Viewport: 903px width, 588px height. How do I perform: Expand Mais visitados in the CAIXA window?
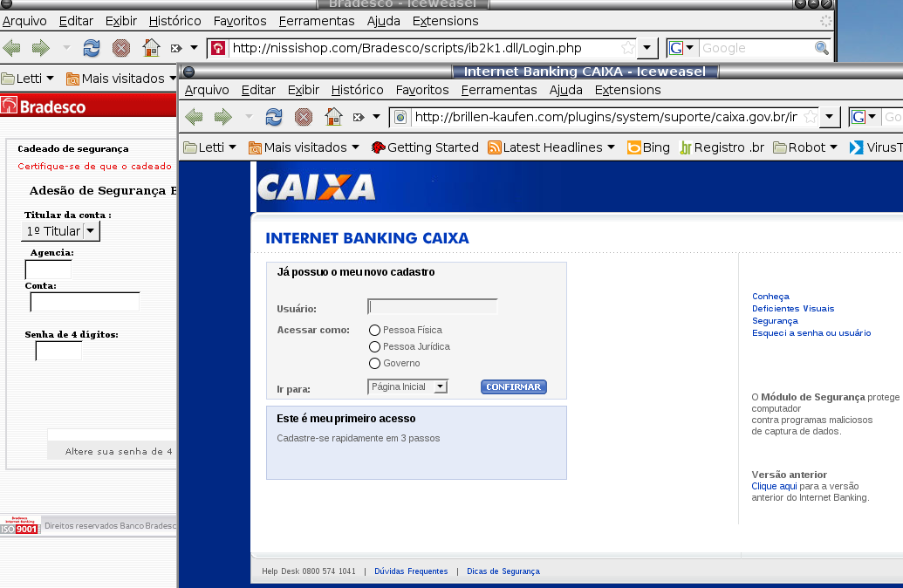tap(304, 147)
